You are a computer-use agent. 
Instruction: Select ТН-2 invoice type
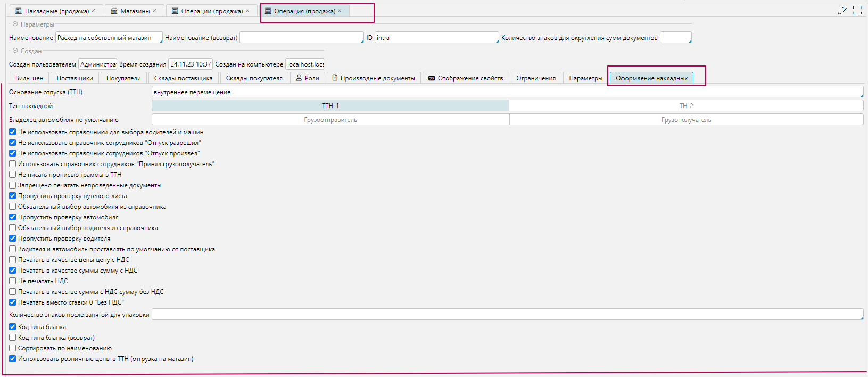point(686,106)
